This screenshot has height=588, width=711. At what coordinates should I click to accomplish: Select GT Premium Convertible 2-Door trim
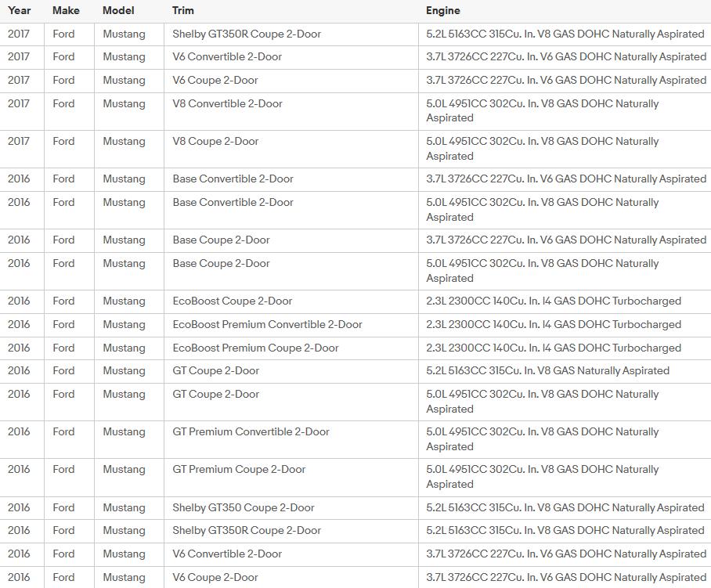point(251,431)
